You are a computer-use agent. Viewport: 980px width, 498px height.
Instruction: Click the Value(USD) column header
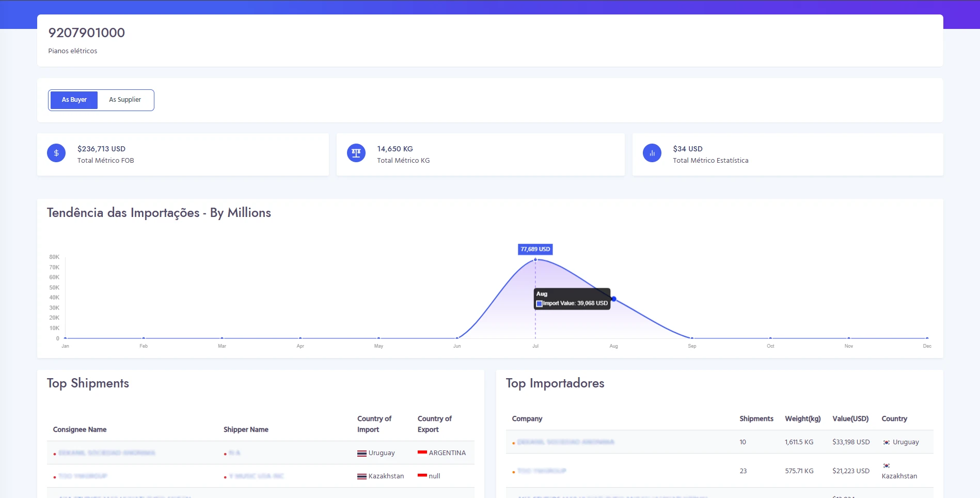click(x=850, y=418)
